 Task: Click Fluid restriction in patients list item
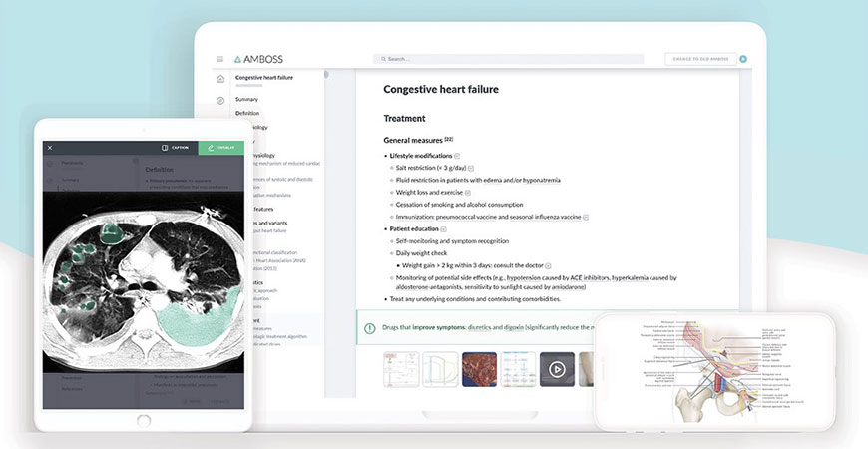(478, 180)
